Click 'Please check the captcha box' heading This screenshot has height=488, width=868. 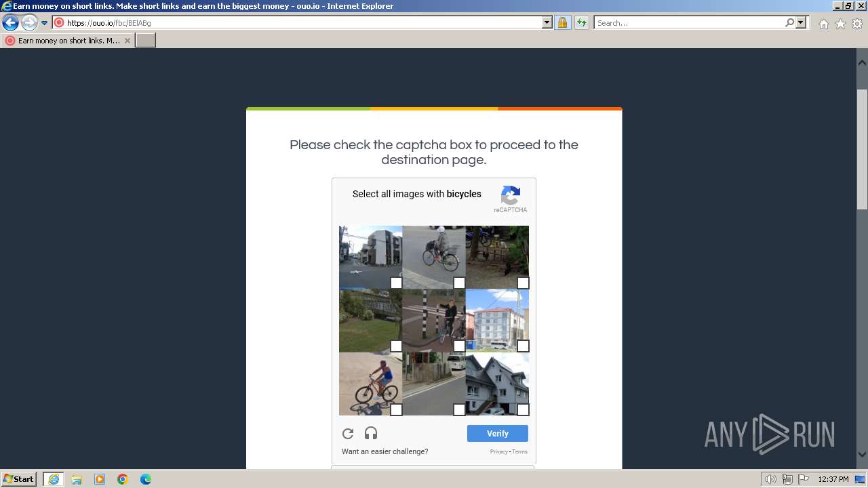click(434, 152)
